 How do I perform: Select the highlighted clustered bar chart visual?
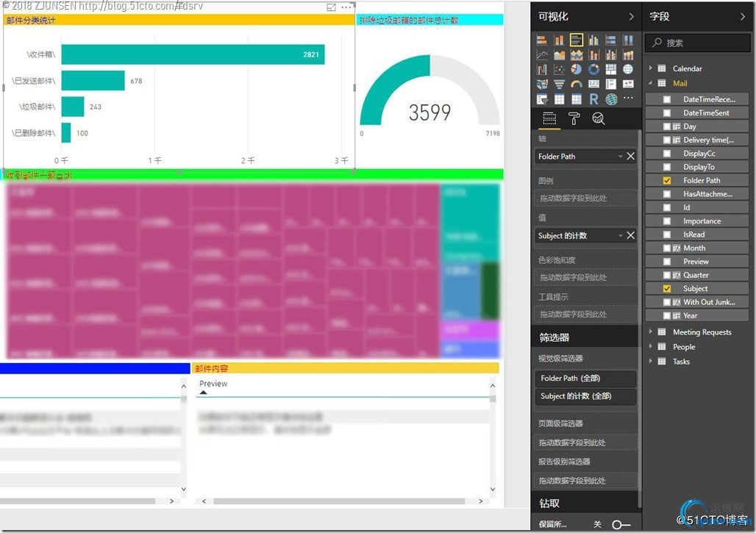(576, 40)
